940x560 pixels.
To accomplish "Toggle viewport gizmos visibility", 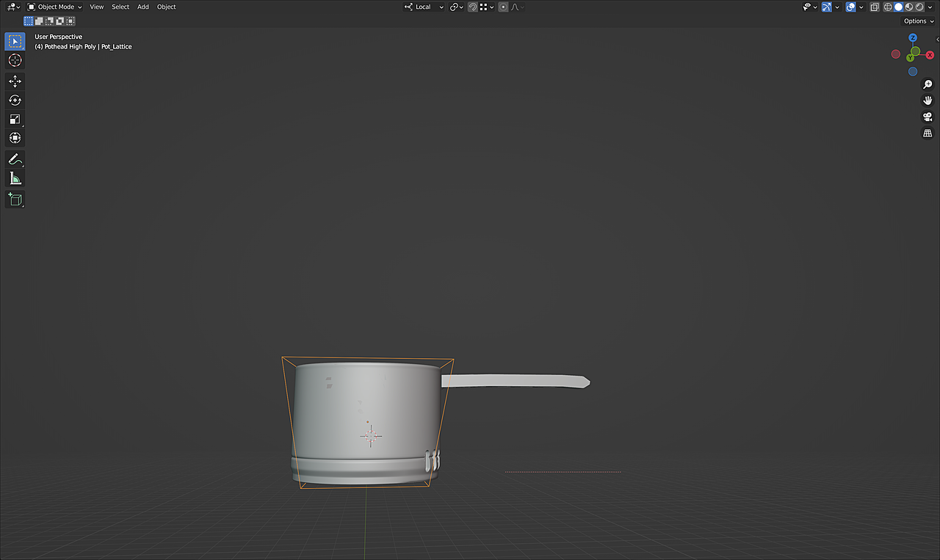I will 827,7.
